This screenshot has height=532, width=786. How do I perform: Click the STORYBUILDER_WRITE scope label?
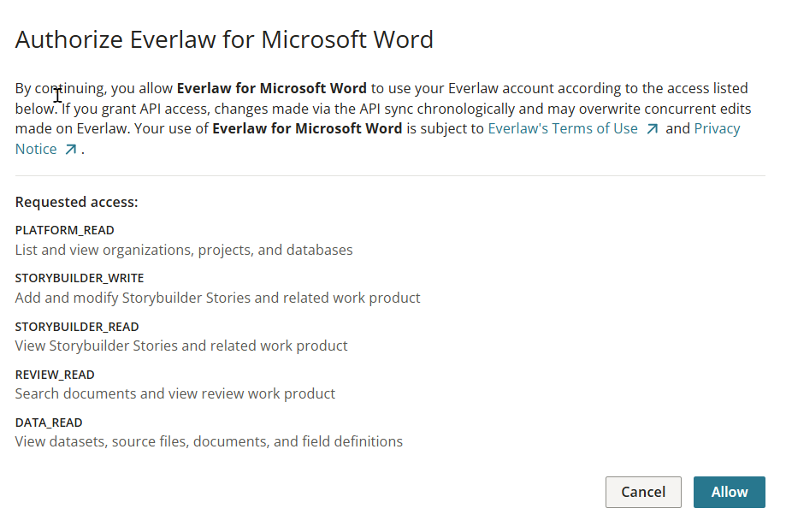(x=80, y=278)
